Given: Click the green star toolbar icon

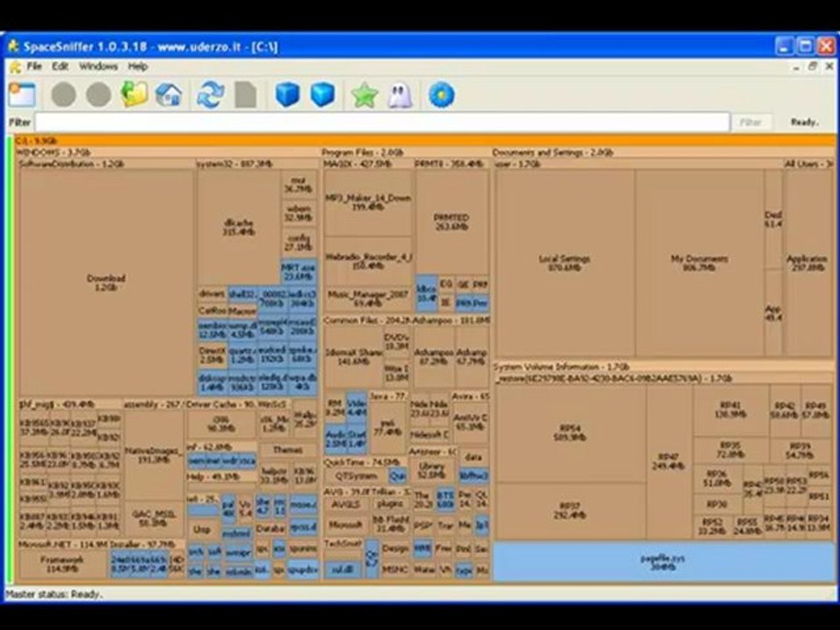Looking at the screenshot, I should pos(364,94).
